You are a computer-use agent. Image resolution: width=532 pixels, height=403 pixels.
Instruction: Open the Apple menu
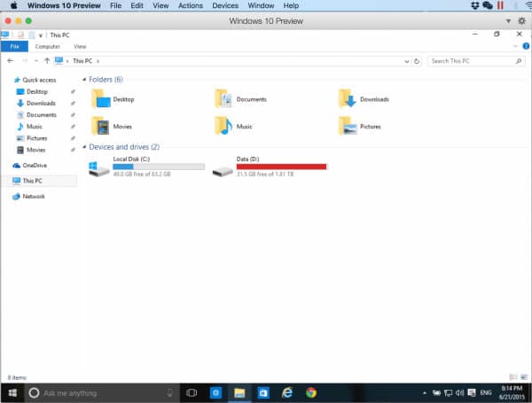(13, 5)
